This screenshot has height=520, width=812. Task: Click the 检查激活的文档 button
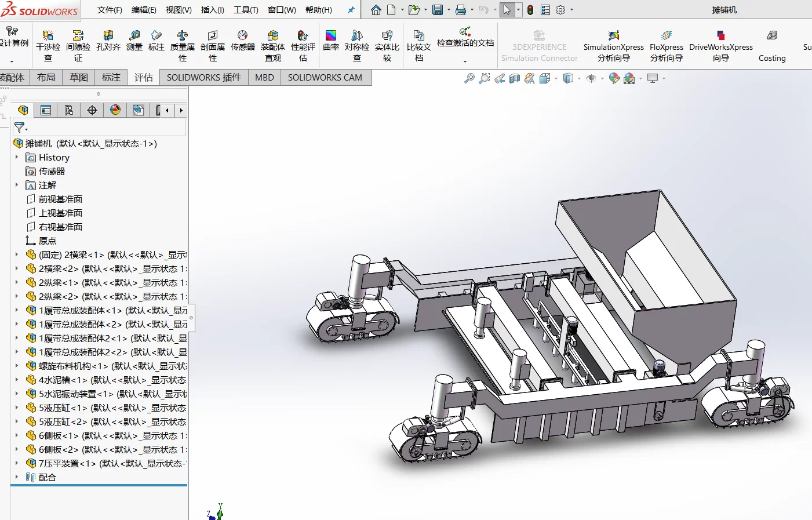(465, 38)
